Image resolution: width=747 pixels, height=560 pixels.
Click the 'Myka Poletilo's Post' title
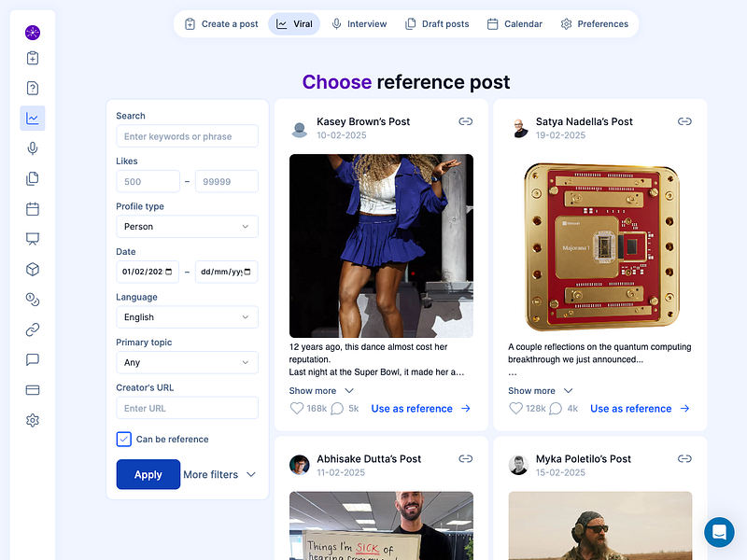pyautogui.click(x=583, y=458)
